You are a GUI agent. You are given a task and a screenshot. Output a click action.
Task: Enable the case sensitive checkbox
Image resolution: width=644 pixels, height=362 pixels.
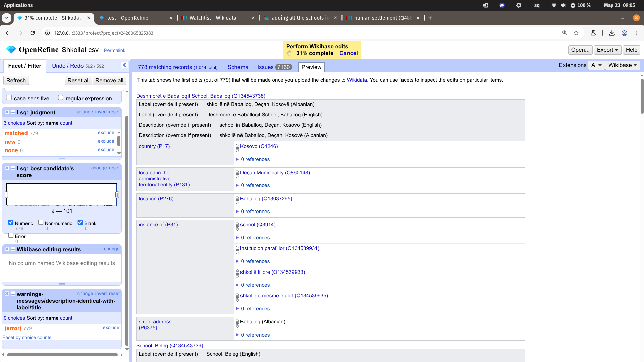[9, 97]
